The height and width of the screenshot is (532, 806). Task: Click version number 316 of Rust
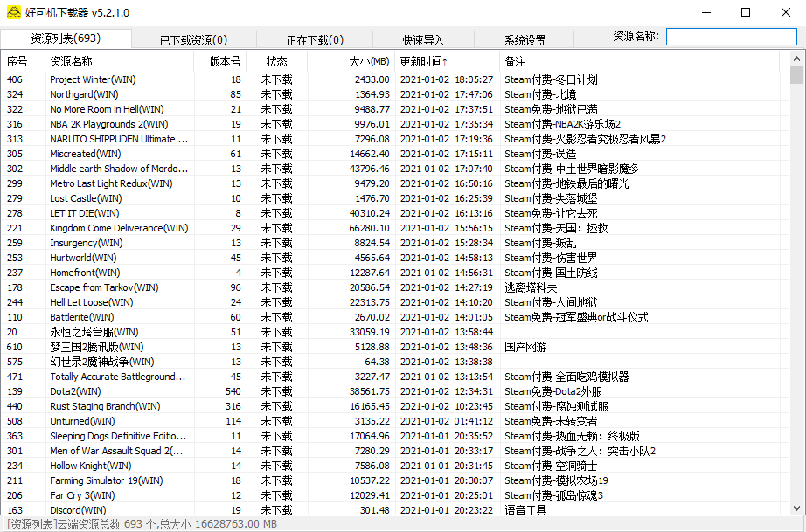[233, 407]
